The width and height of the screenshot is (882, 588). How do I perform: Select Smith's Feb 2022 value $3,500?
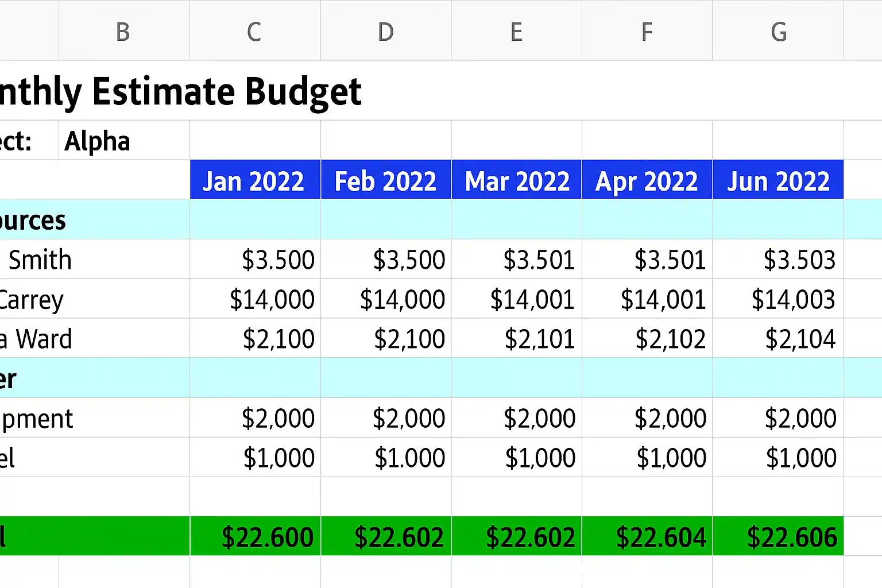[x=386, y=260]
